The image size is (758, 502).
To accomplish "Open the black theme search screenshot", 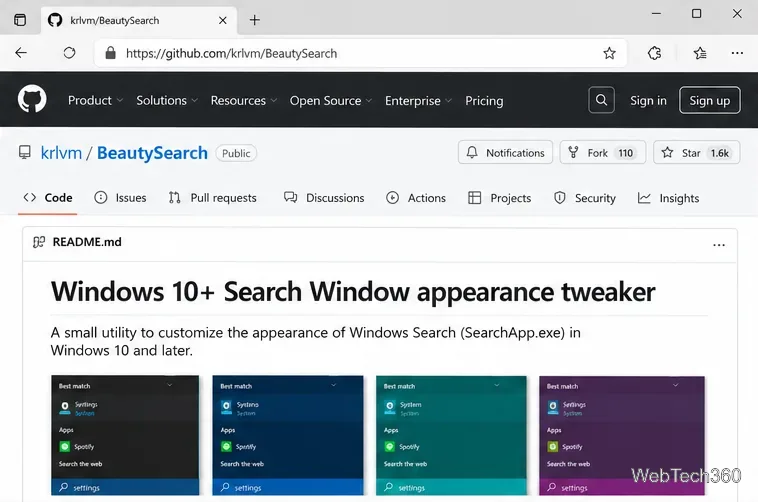I will click(x=125, y=435).
